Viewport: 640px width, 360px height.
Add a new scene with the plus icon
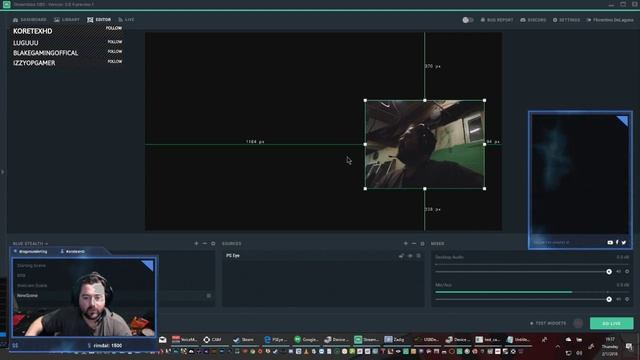[x=196, y=244]
